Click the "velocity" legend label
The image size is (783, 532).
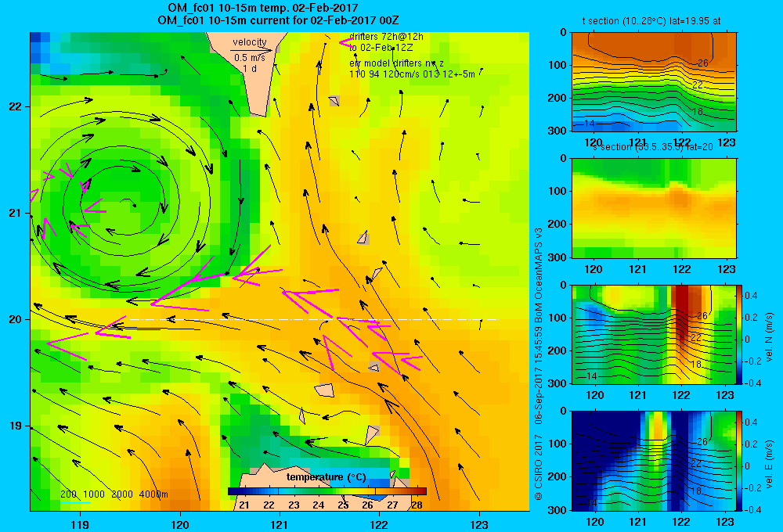click(250, 42)
